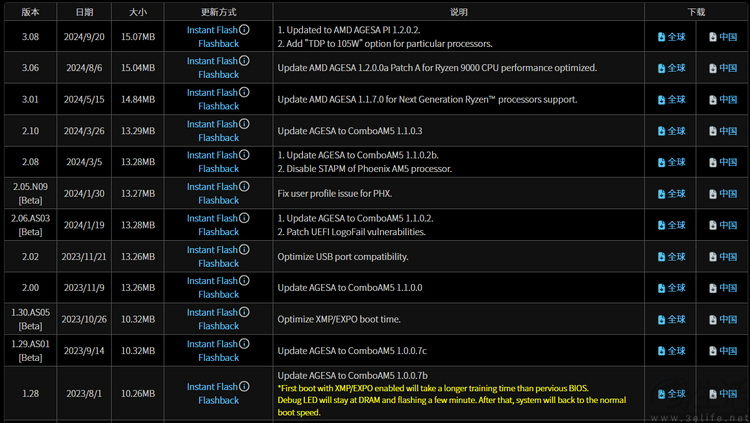
Task: Open Instant Flash link for version 3.01
Action: pyautogui.click(x=212, y=93)
